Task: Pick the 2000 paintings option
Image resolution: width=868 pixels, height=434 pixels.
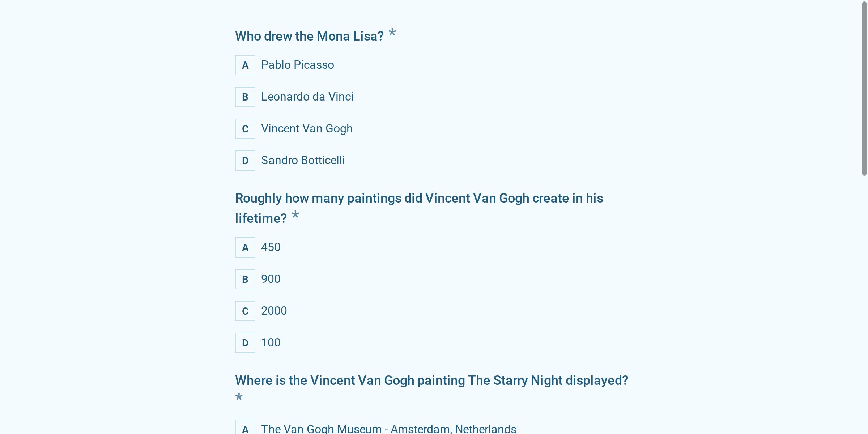Action: [274, 311]
